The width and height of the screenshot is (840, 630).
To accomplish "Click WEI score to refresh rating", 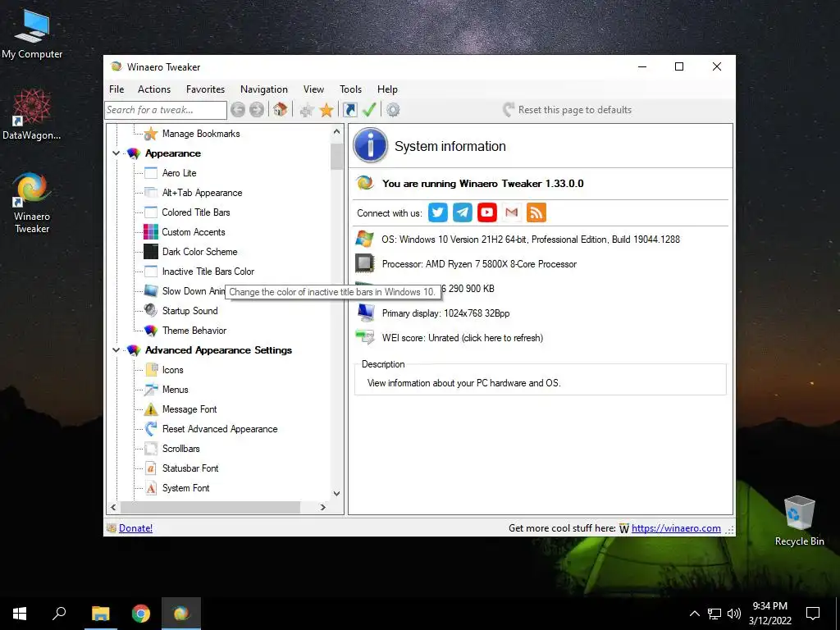I will click(462, 338).
